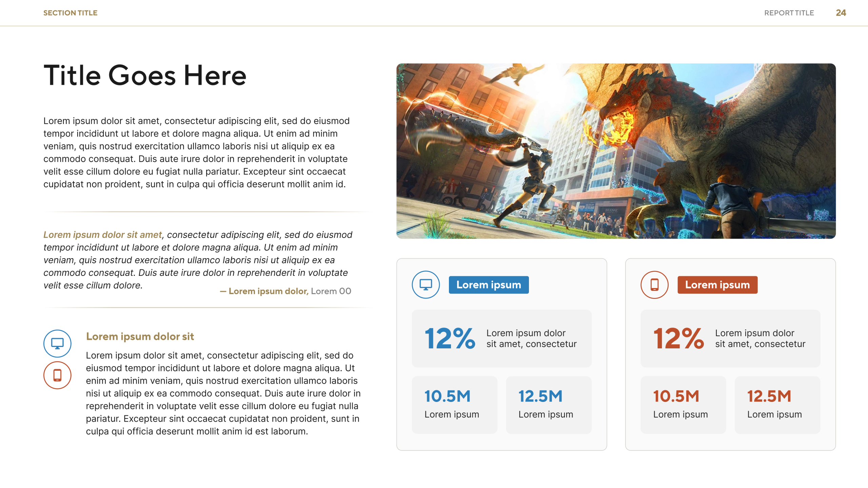Click the SECTION TITLE header text
This screenshot has width=868, height=488.
coord(70,13)
